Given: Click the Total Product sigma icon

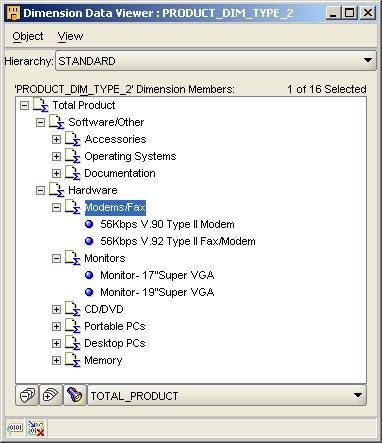Looking at the screenshot, I should 41,105.
